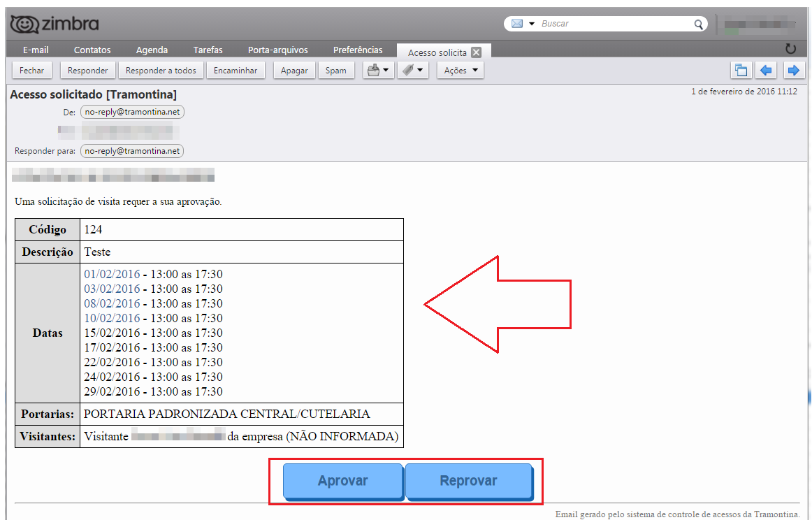Go to the Preferências tab
Image resolution: width=812 pixels, height=520 pixels.
358,50
